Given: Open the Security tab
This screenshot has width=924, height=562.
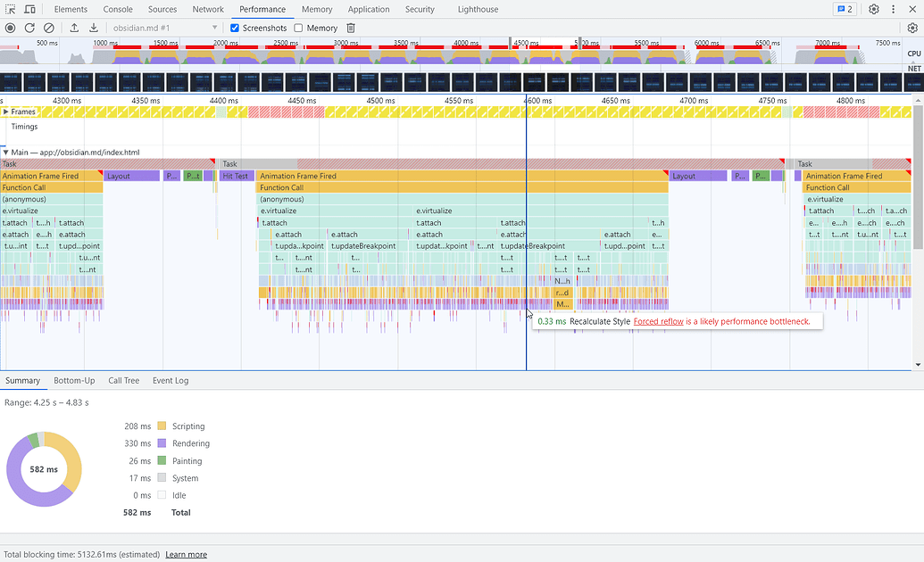Looking at the screenshot, I should [420, 10].
